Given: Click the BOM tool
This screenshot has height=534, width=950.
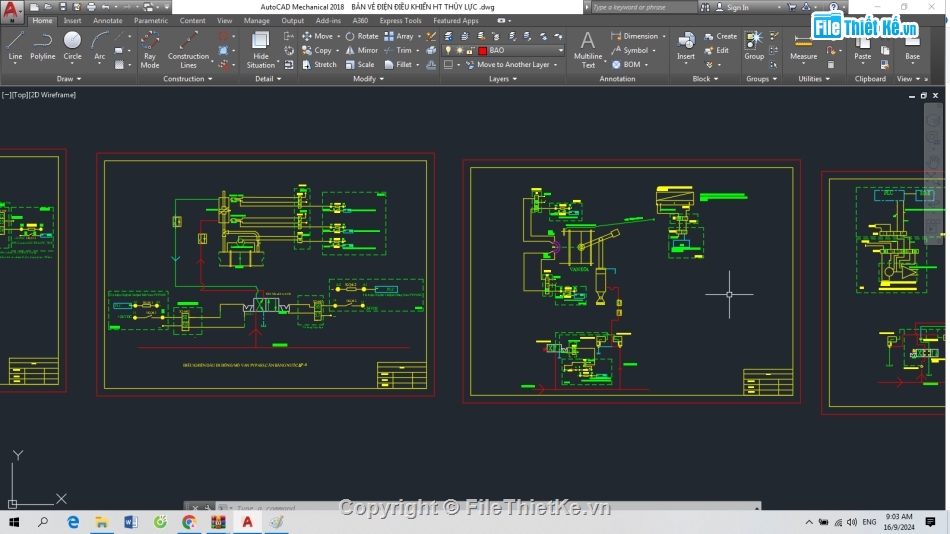Looking at the screenshot, I should point(626,64).
